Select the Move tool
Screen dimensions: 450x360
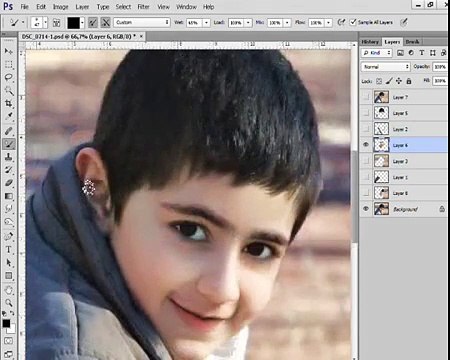(9, 51)
